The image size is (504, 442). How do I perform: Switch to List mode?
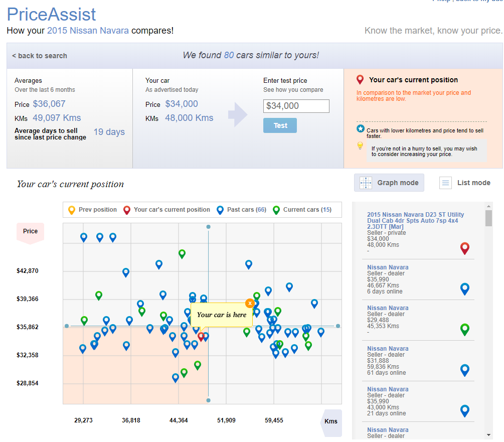465,183
